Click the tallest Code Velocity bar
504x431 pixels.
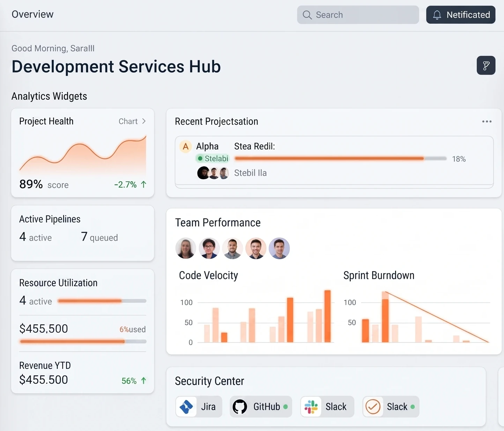tap(327, 316)
